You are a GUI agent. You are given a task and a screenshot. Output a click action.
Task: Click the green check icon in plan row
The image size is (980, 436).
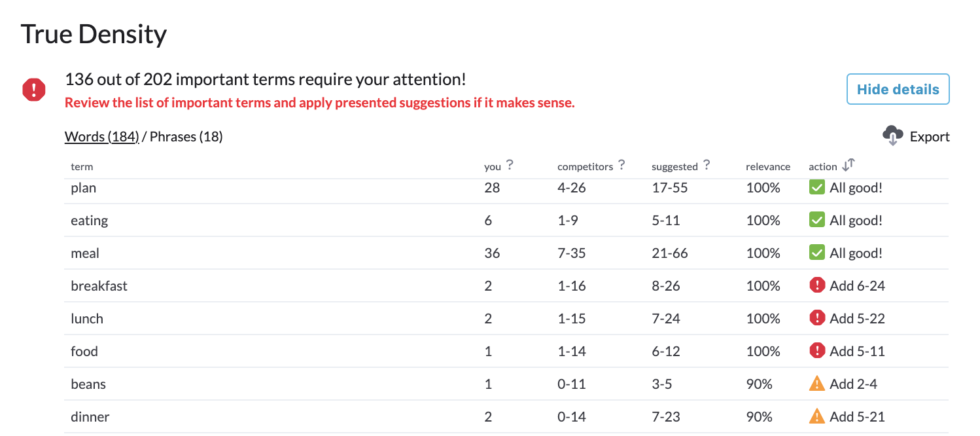(816, 188)
